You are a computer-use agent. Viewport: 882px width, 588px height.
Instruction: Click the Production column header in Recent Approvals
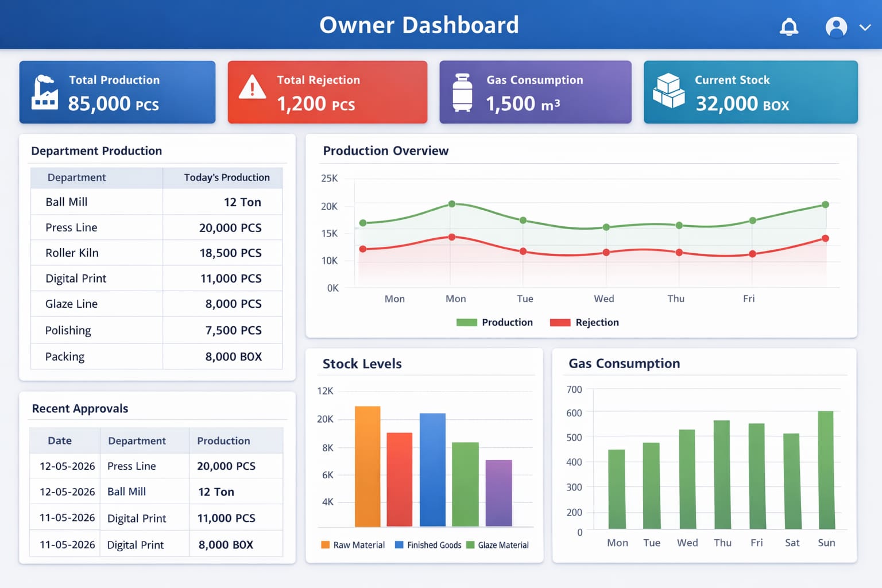click(223, 441)
